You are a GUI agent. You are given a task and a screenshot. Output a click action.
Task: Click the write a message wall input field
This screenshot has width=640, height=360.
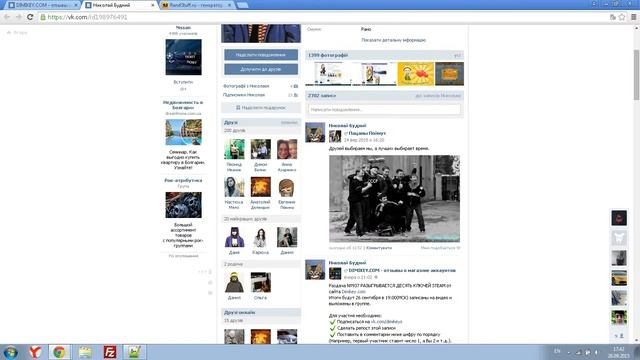pyautogui.click(x=384, y=109)
